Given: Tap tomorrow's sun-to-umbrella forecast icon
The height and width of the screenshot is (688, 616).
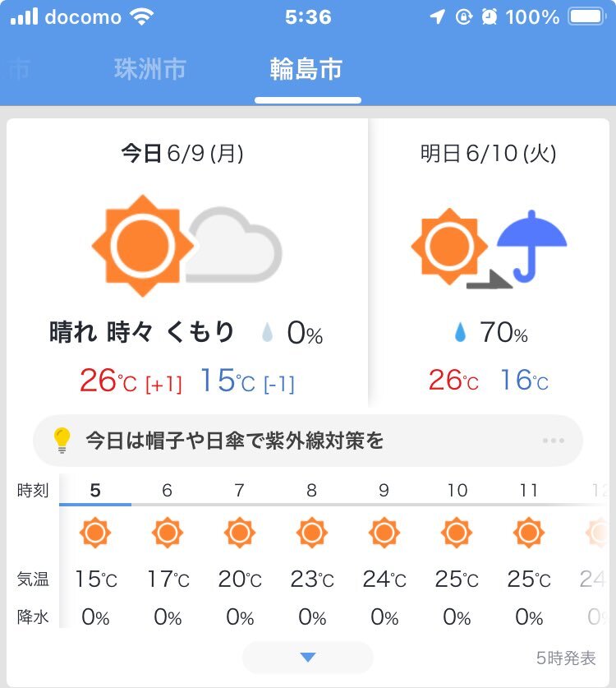Looking at the screenshot, I should [x=489, y=248].
